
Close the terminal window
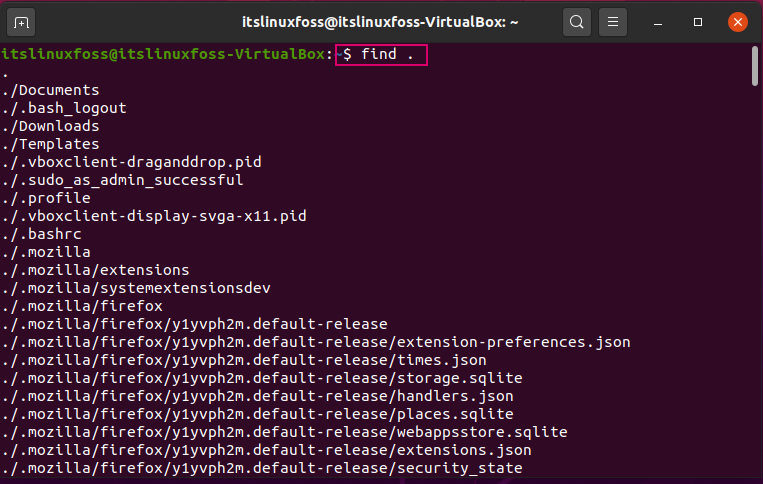738,22
